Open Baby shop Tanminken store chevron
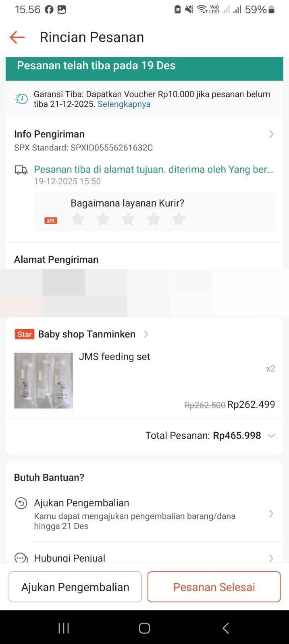This screenshot has height=644, width=289. point(146,334)
